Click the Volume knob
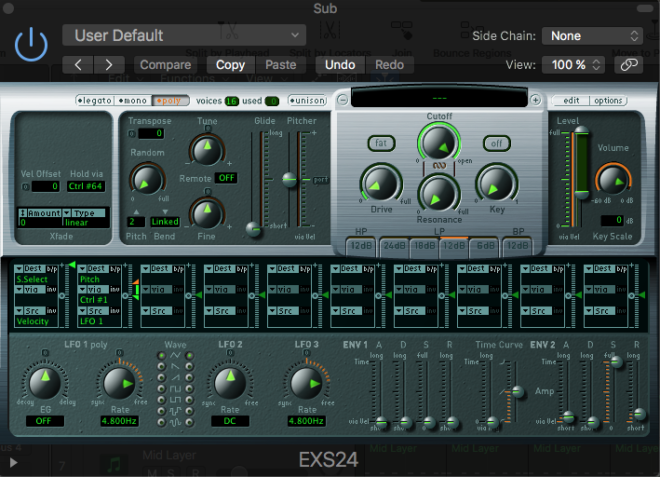Image resolution: width=660 pixels, height=477 pixels. coord(612,179)
